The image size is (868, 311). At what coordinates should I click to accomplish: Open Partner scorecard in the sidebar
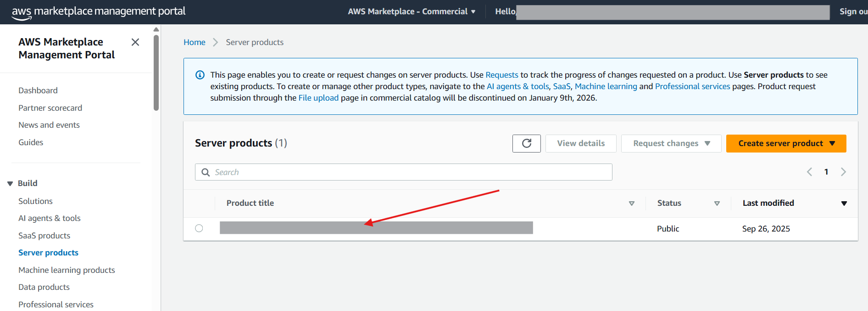(50, 108)
